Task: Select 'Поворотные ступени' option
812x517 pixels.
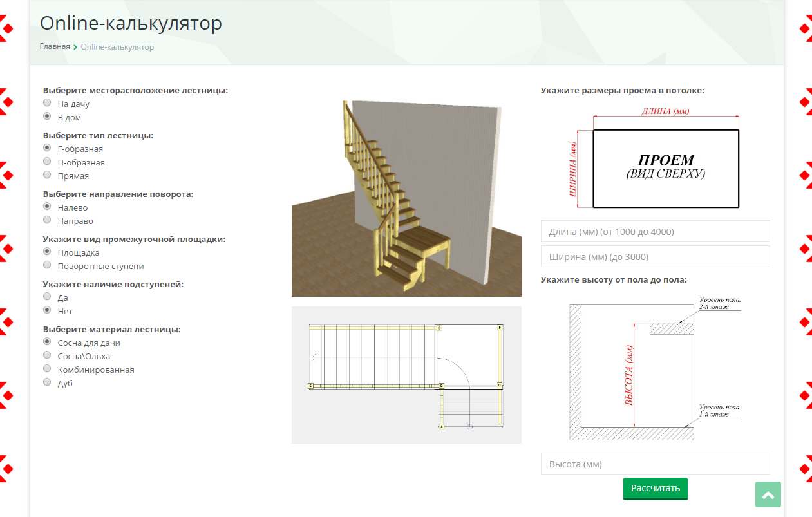Action: [x=47, y=265]
